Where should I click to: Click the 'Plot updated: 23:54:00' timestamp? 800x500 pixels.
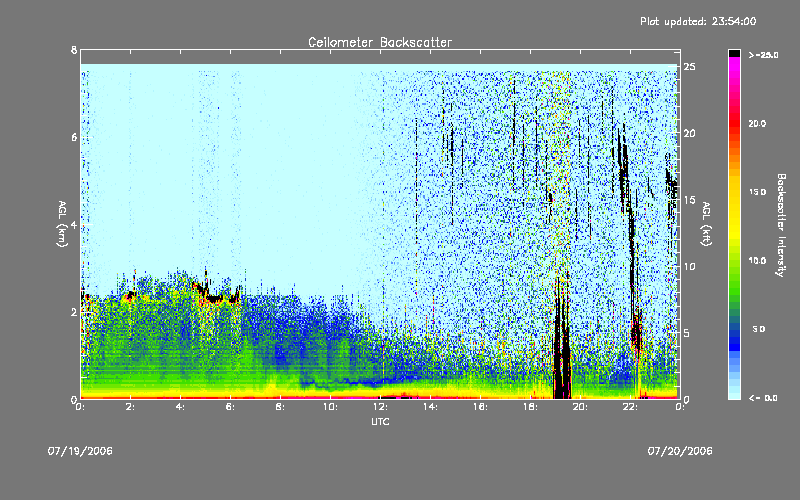point(698,21)
